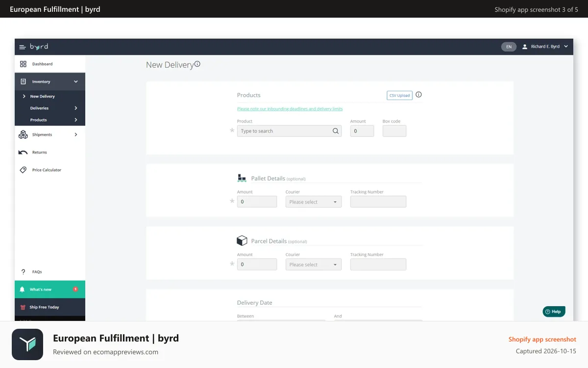Click the Ship Free Today banner
This screenshot has width=588, height=368.
[x=50, y=307]
